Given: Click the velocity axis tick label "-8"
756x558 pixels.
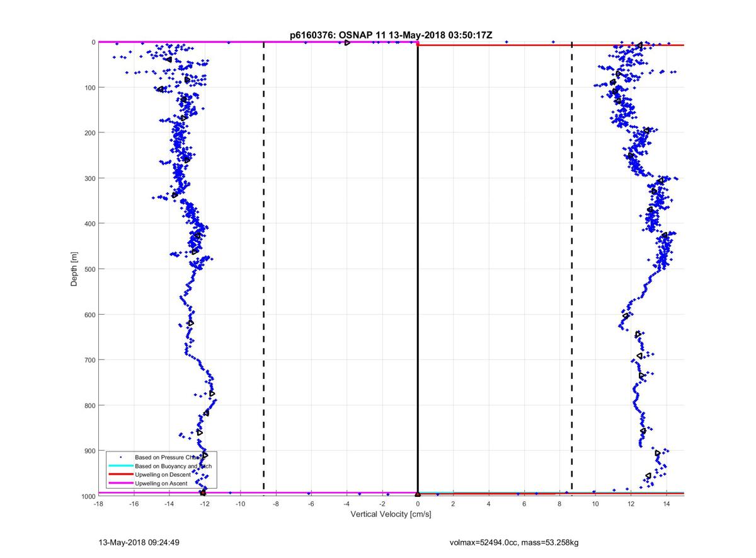Looking at the screenshot, I should pos(276,504).
